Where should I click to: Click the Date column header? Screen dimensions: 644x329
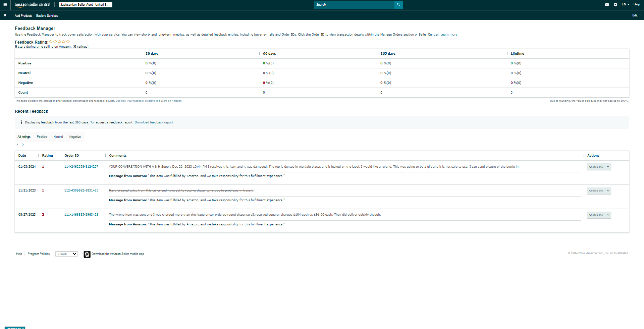pos(22,156)
